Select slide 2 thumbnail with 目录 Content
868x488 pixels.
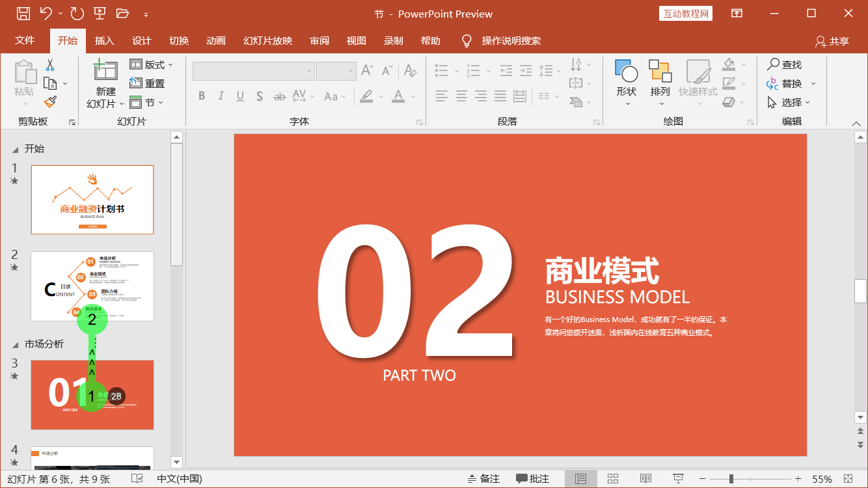[x=92, y=286]
